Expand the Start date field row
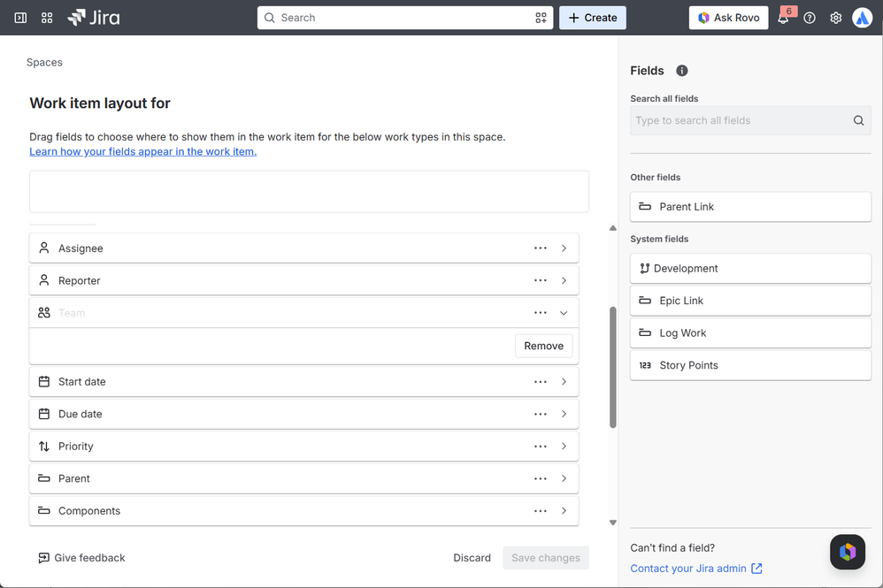Screen dimensions: 883x588 [x=564, y=381]
